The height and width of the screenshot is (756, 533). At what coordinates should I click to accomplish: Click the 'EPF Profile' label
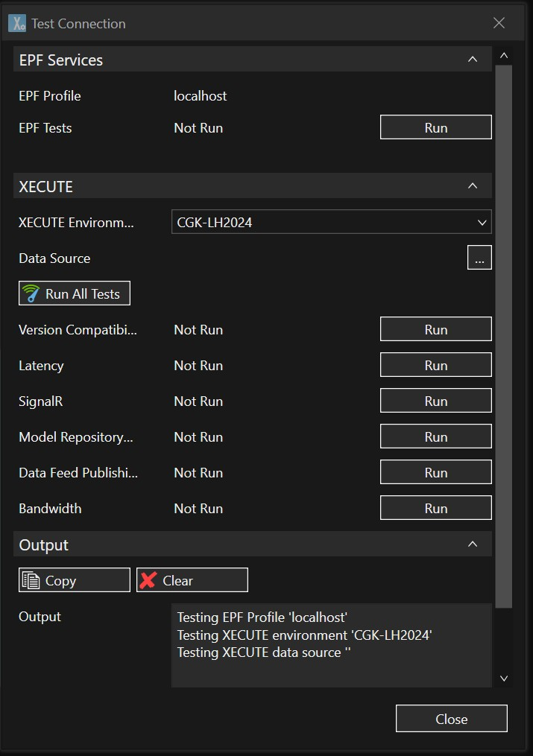(x=50, y=96)
